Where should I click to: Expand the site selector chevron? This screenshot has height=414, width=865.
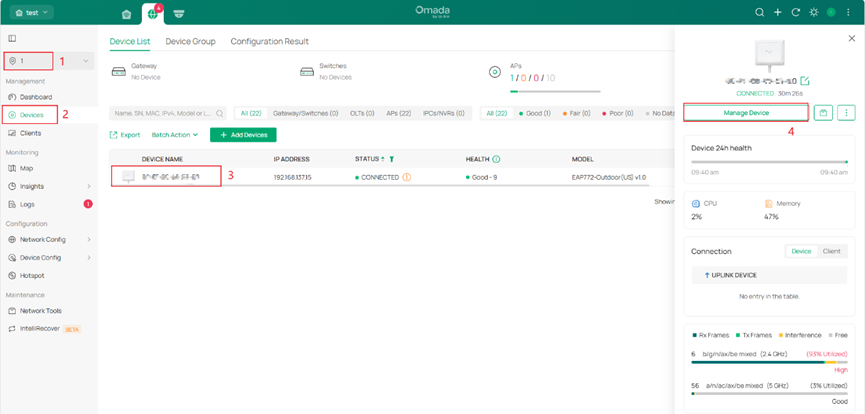[x=86, y=61]
